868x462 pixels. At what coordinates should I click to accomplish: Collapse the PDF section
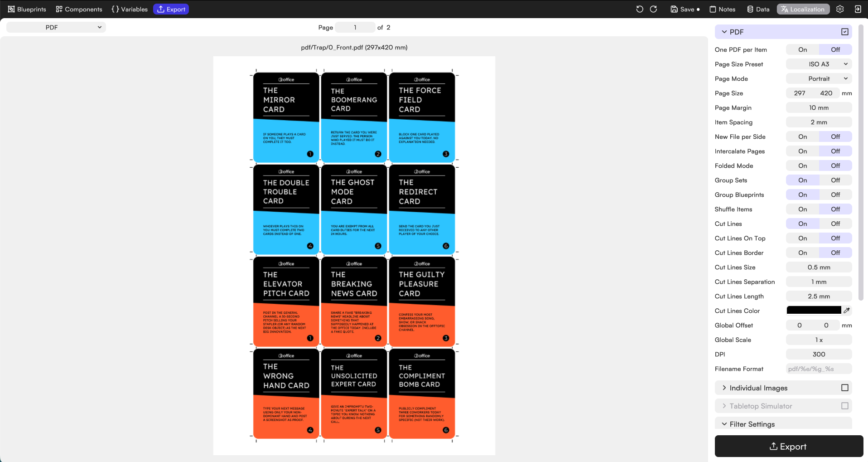pos(724,32)
